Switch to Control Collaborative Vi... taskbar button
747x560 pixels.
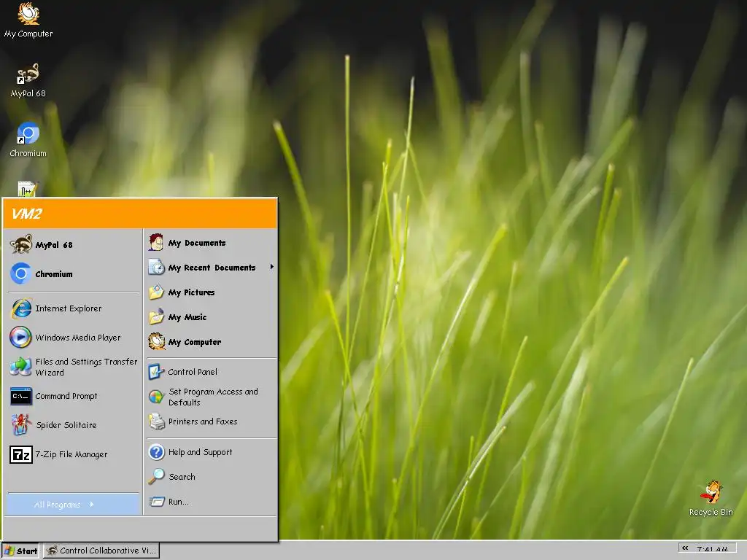click(x=101, y=551)
